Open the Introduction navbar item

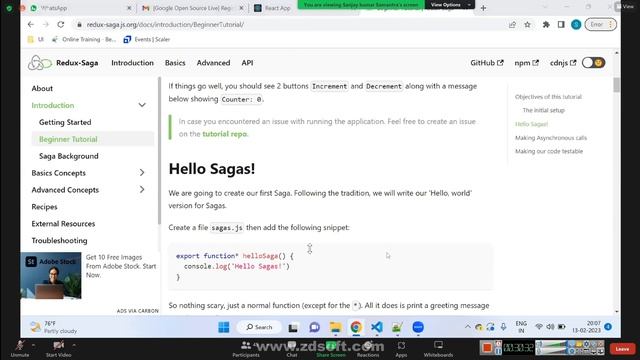point(132,63)
